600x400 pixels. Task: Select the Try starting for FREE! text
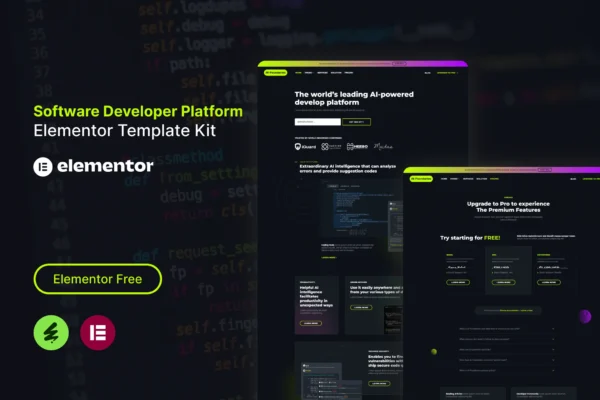click(x=470, y=238)
